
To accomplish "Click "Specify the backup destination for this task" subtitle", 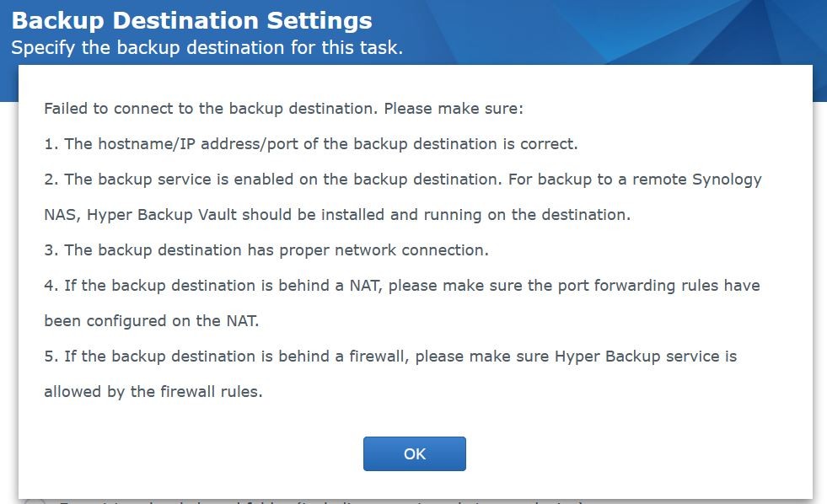I will pyautogui.click(x=207, y=47).
